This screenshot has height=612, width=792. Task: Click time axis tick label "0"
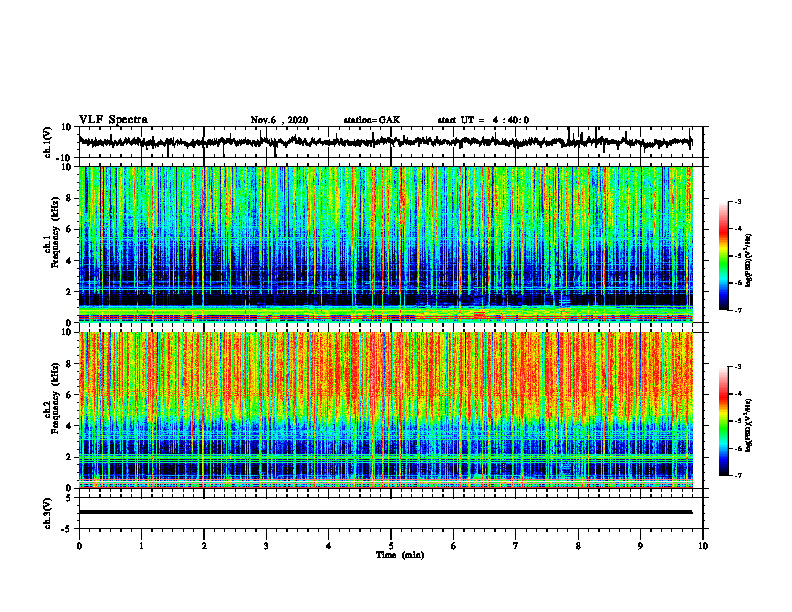coord(79,546)
